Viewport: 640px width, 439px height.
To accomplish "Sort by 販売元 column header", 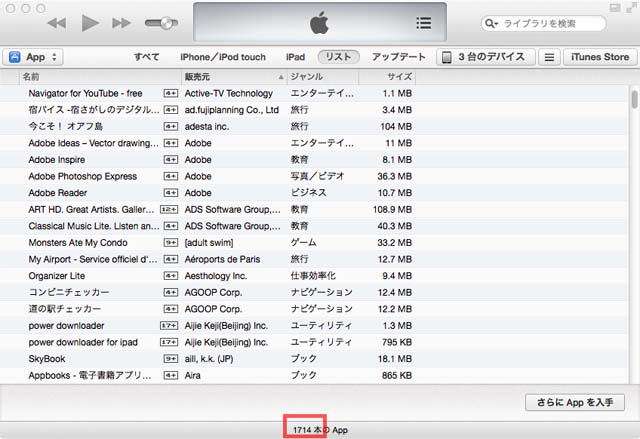I will 234,77.
